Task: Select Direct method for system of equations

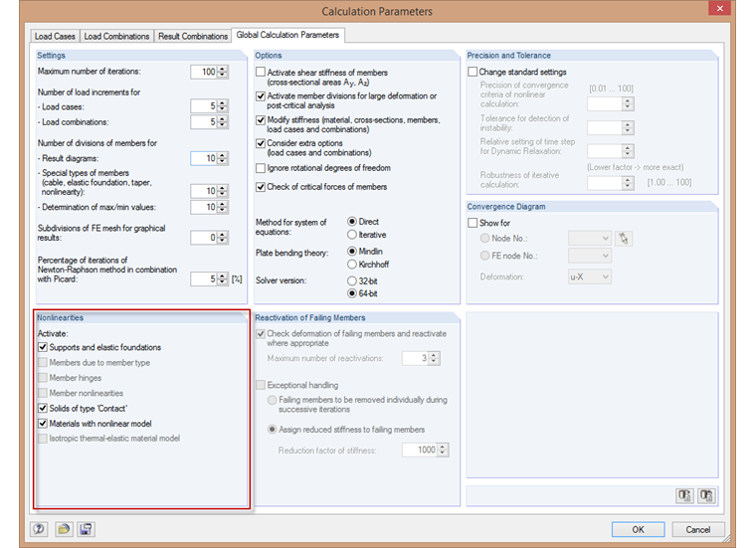Action: pyautogui.click(x=352, y=222)
